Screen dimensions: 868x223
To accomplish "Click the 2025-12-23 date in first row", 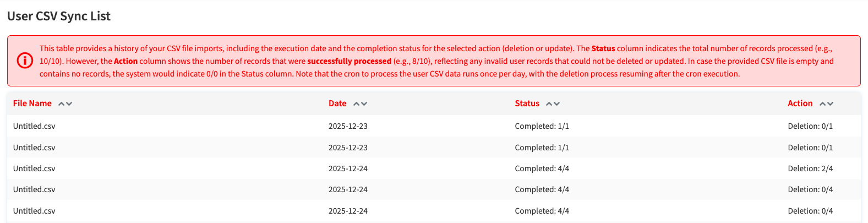I will pos(348,126).
